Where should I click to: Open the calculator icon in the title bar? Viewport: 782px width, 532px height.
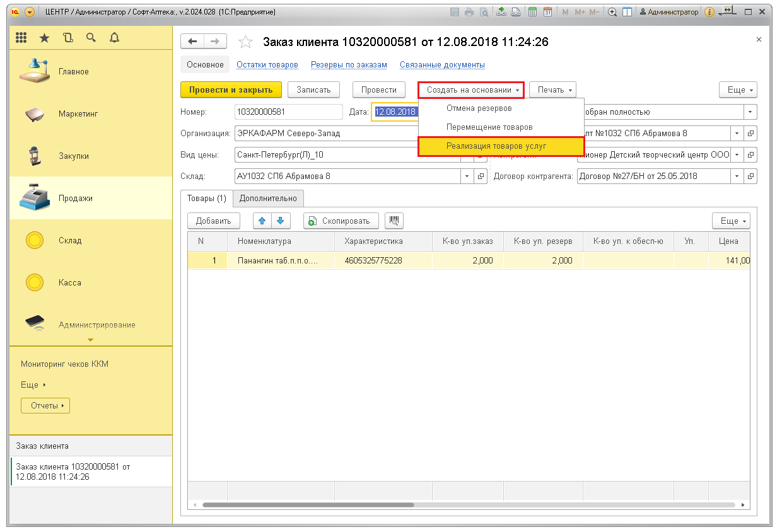point(532,12)
